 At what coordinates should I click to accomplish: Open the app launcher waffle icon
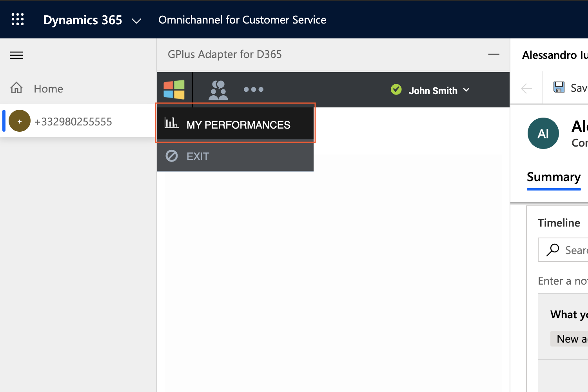(18, 19)
